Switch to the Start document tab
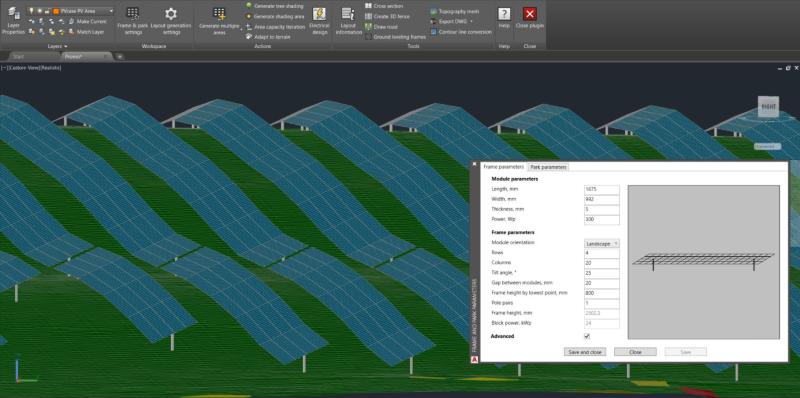 18,56
